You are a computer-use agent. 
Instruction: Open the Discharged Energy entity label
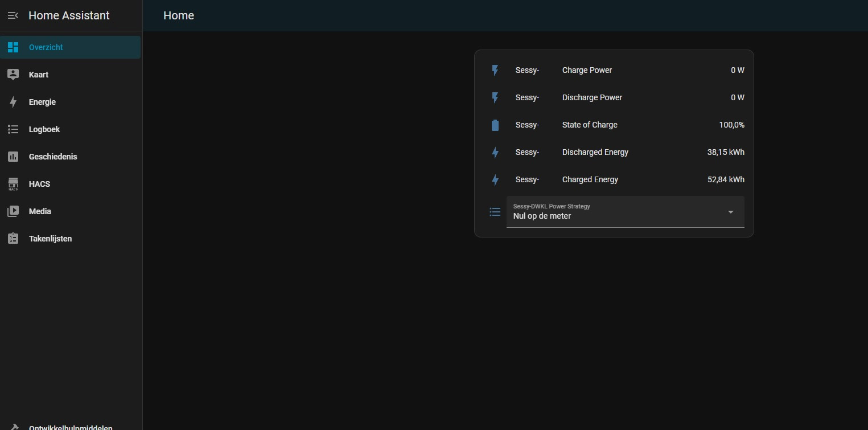coord(595,152)
